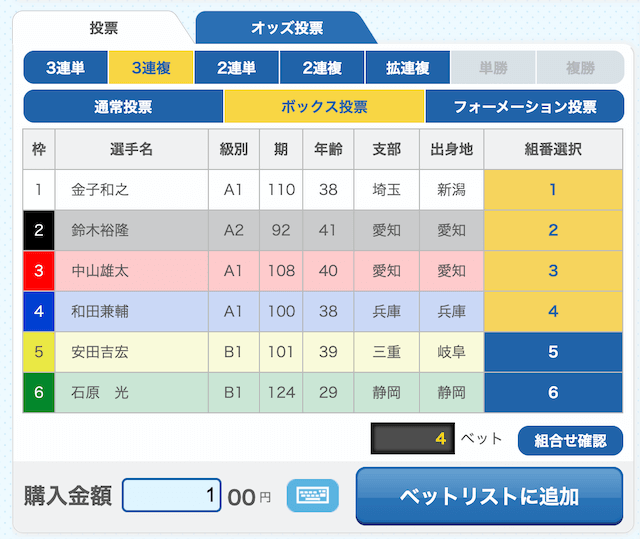
Task: Click the disabled 単勝 tab
Action: (x=493, y=67)
